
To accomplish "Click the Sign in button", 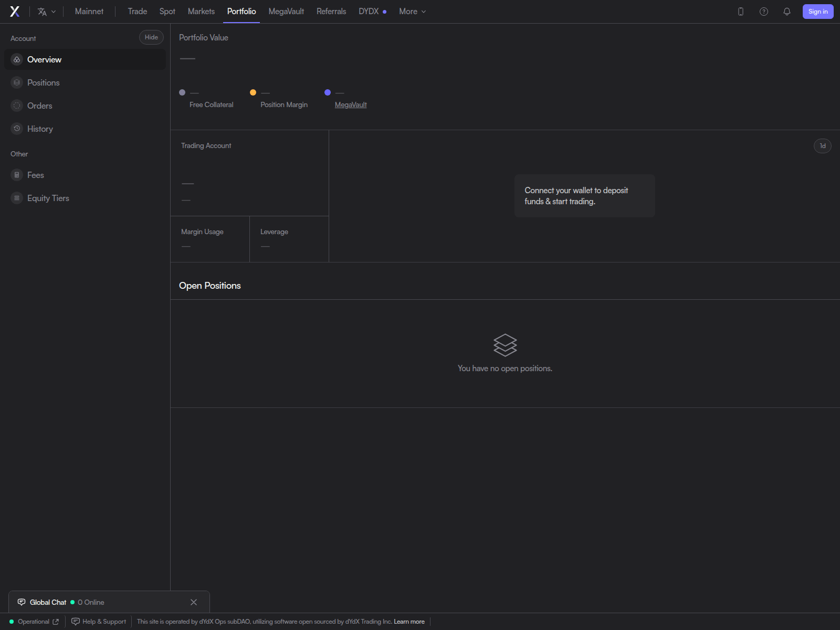I will pyautogui.click(x=818, y=12).
